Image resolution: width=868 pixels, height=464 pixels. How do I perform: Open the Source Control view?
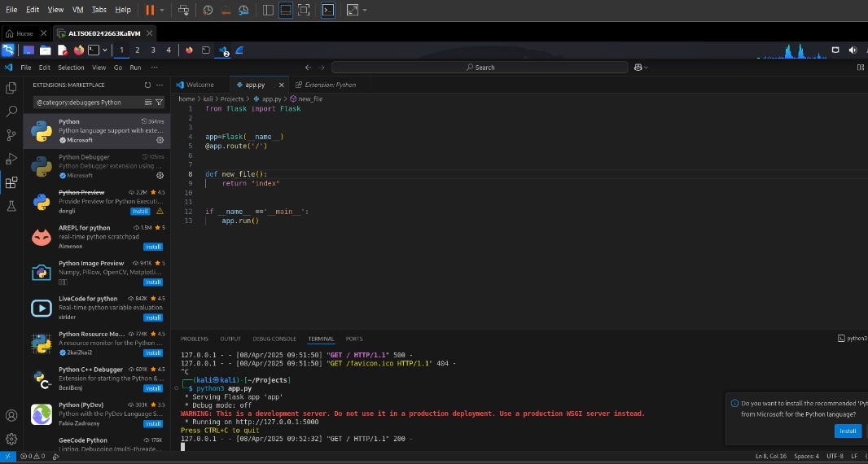(x=11, y=135)
